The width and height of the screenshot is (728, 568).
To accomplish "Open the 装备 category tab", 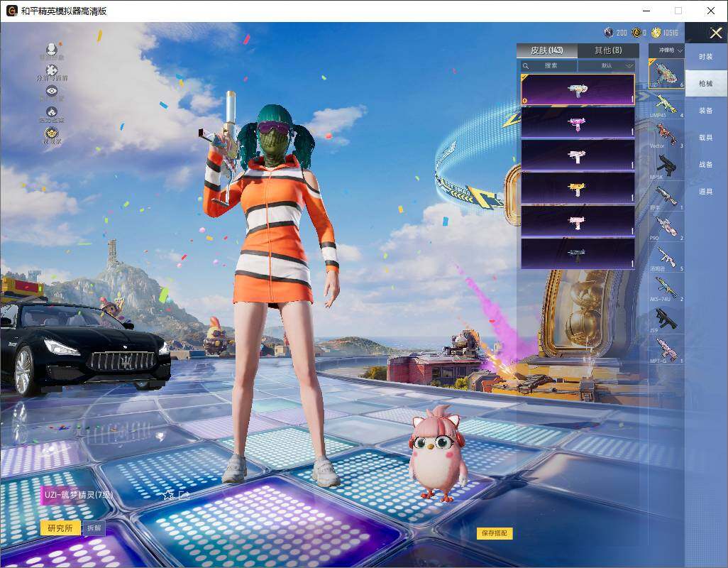I will [x=706, y=111].
